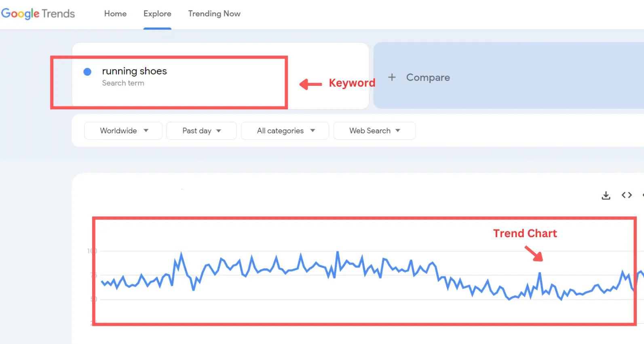The height and width of the screenshot is (344, 644).
Task: Click the download arrow above the trend chart
Action: [606, 195]
